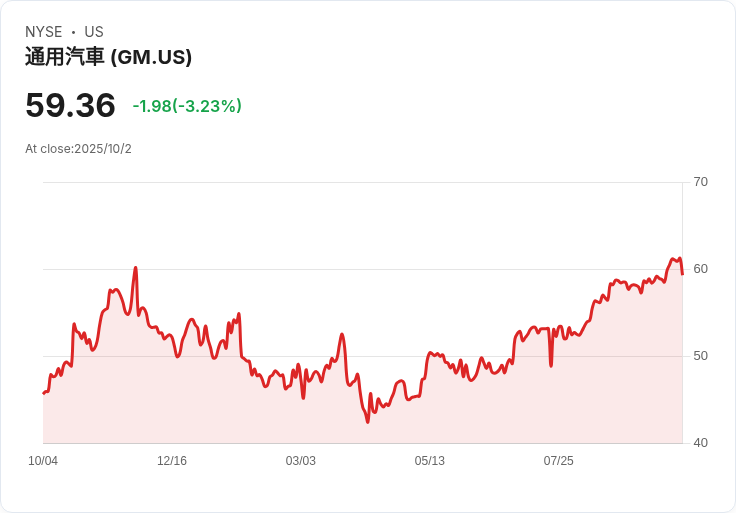Click the 03/03 x-axis date label

[x=300, y=461]
